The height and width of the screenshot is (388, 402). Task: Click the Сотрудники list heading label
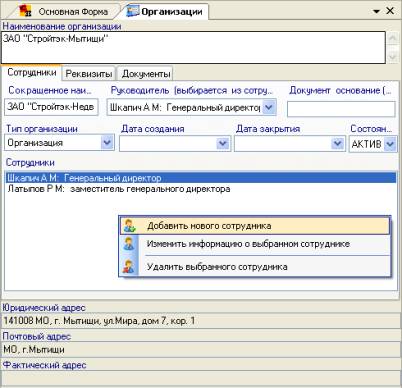[30, 163]
